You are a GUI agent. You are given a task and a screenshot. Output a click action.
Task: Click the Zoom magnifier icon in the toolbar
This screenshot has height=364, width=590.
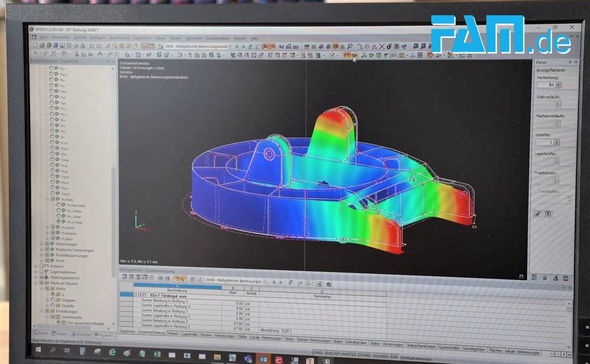(115, 46)
